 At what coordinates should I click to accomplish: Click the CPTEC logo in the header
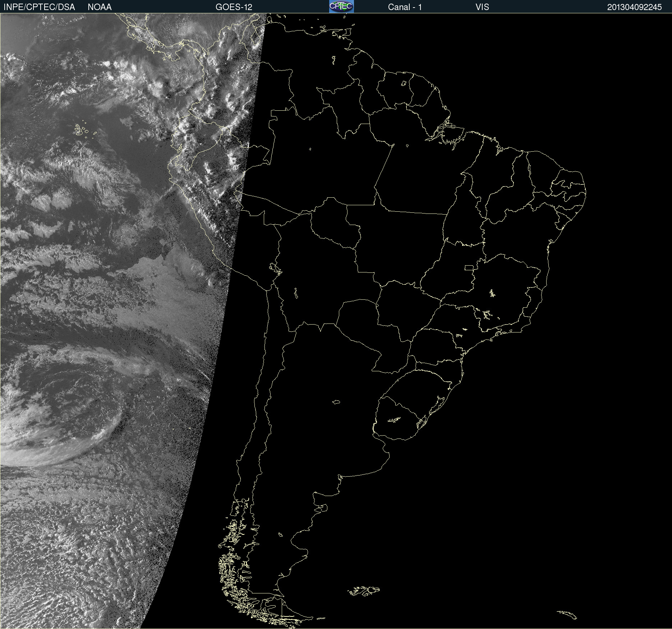click(341, 6)
